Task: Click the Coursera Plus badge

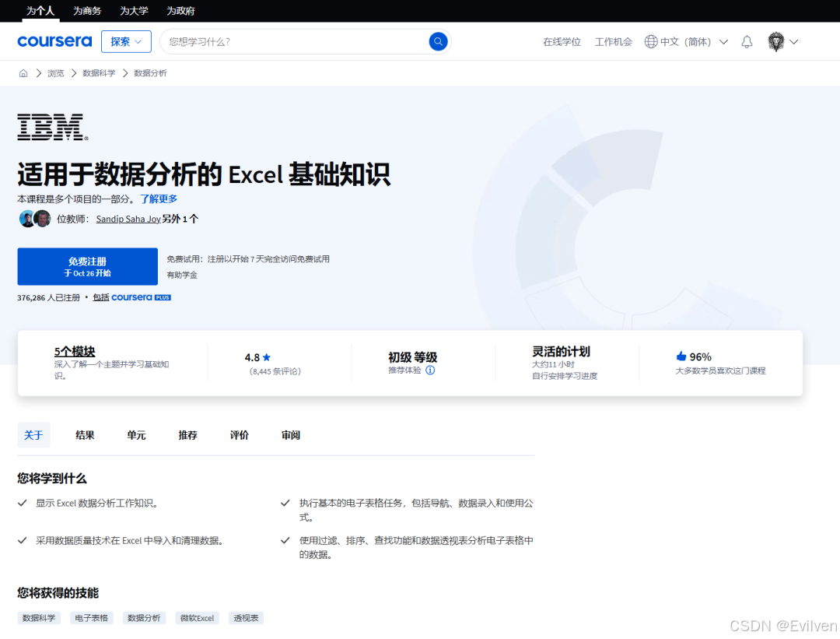Action: click(x=141, y=297)
